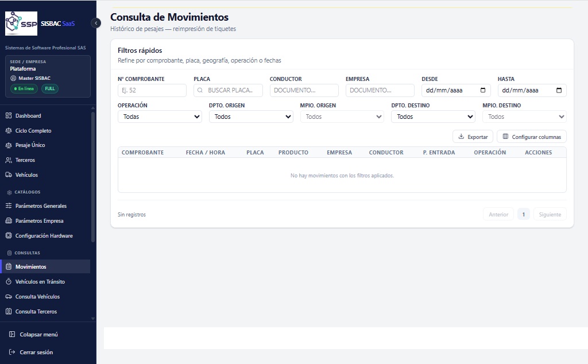Click the Exportar button

pyautogui.click(x=473, y=137)
